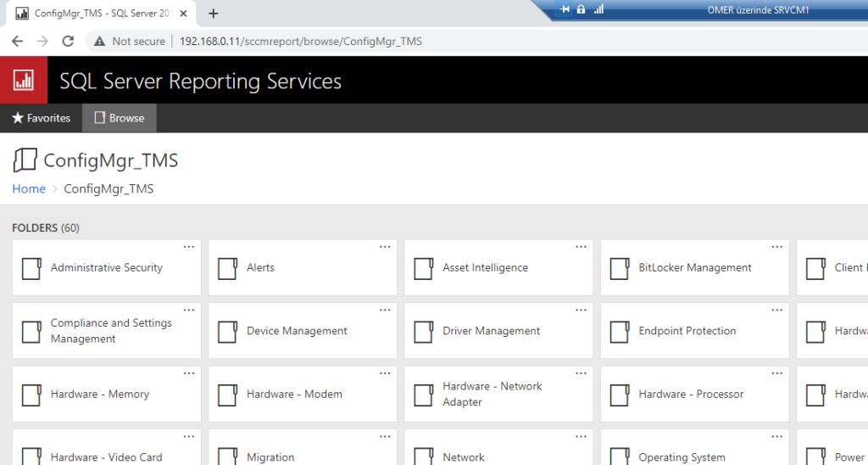Open the Hardware - Processor folder

694,394
